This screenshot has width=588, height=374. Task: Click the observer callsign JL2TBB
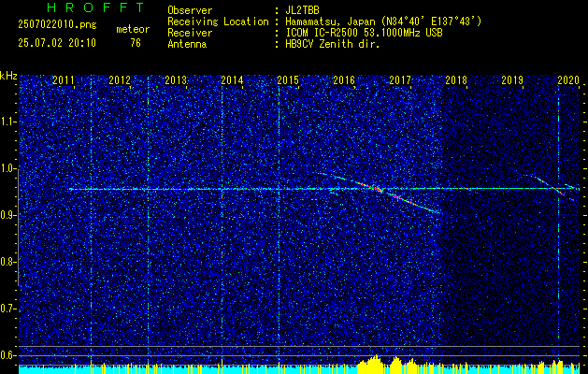pyautogui.click(x=302, y=10)
